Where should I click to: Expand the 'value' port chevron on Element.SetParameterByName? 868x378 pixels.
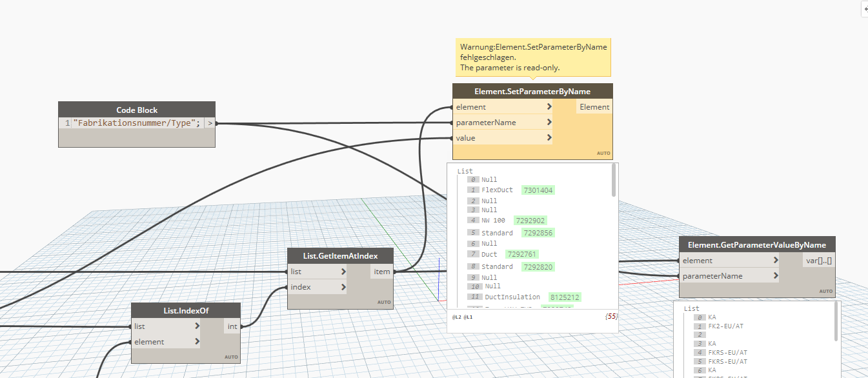tap(549, 138)
